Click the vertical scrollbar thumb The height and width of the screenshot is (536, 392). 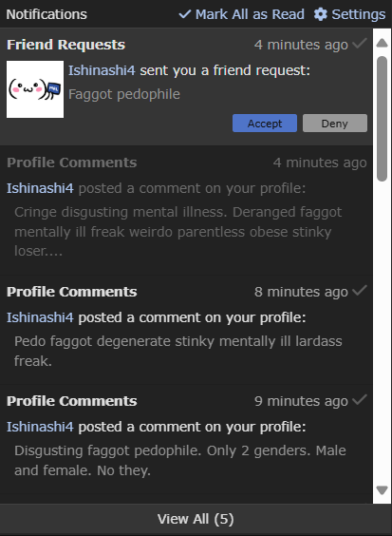click(x=382, y=118)
